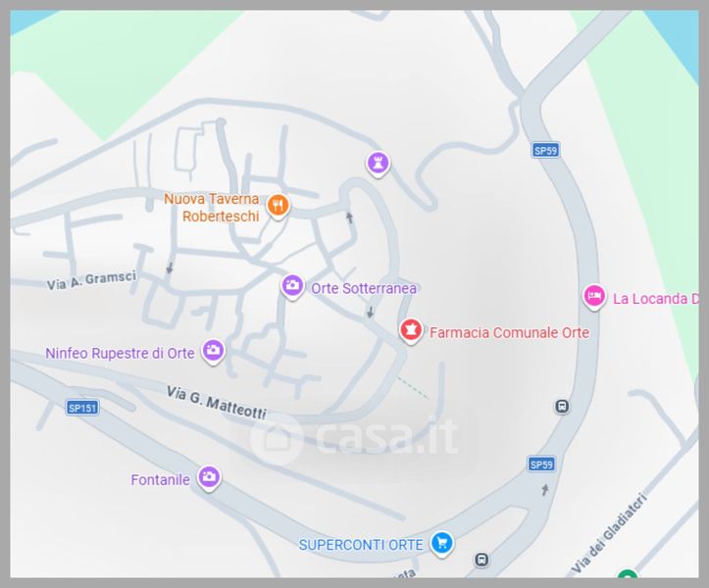Image resolution: width=709 pixels, height=588 pixels.
Task: Select the SP151 road shield
Action: [x=82, y=408]
